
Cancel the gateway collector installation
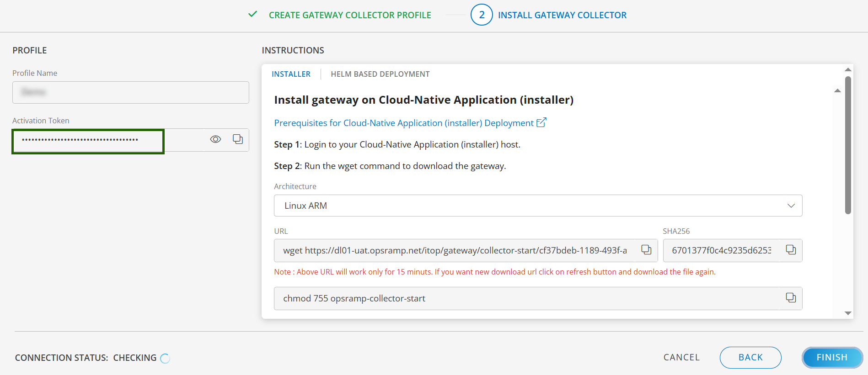click(681, 357)
